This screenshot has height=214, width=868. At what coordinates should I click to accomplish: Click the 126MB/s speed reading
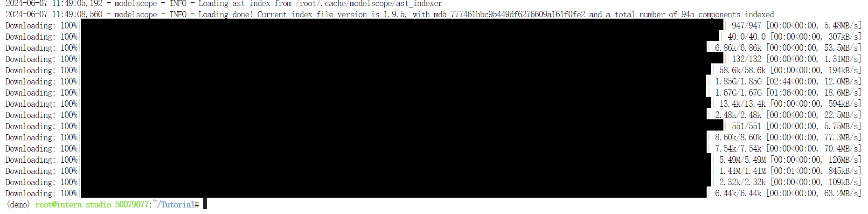(x=845, y=160)
